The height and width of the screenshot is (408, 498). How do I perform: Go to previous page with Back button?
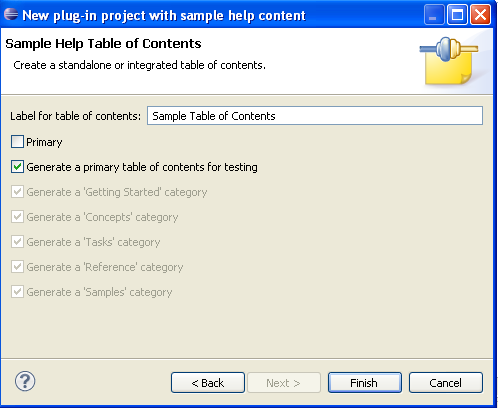coord(208,383)
